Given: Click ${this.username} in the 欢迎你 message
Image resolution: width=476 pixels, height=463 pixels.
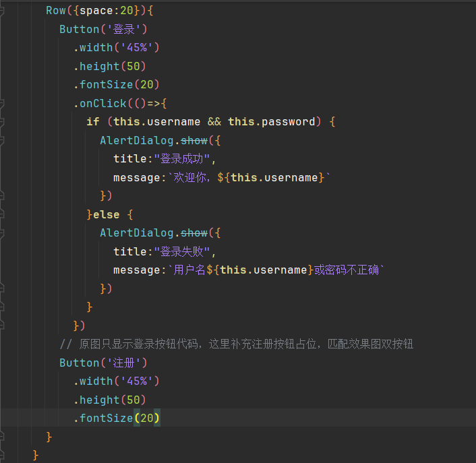Looking at the screenshot, I should point(272,177).
